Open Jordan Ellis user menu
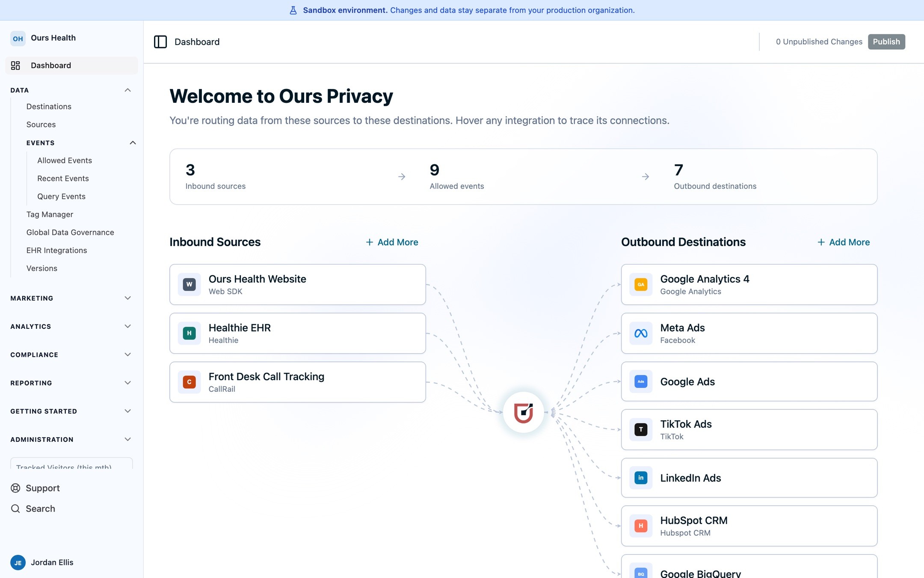924x578 pixels. pos(42,563)
